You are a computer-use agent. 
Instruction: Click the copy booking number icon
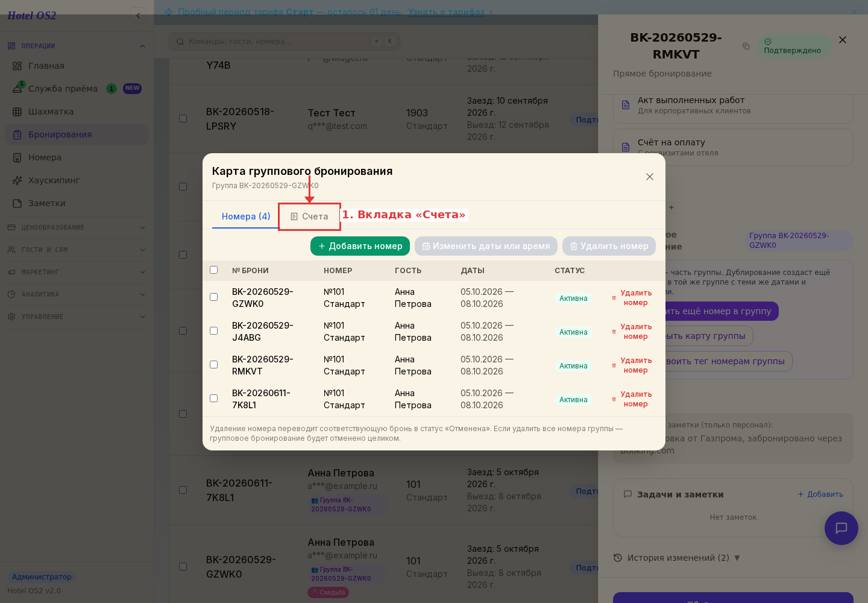pyautogui.click(x=746, y=46)
